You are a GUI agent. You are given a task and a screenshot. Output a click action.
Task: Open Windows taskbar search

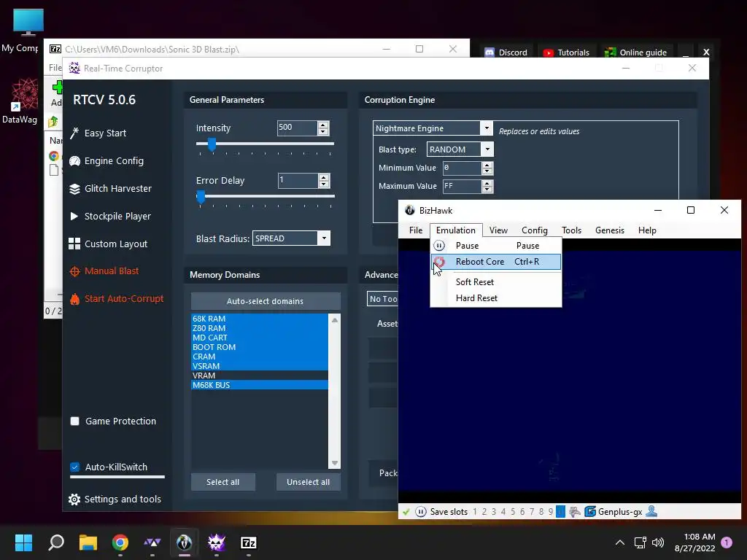coord(56,542)
